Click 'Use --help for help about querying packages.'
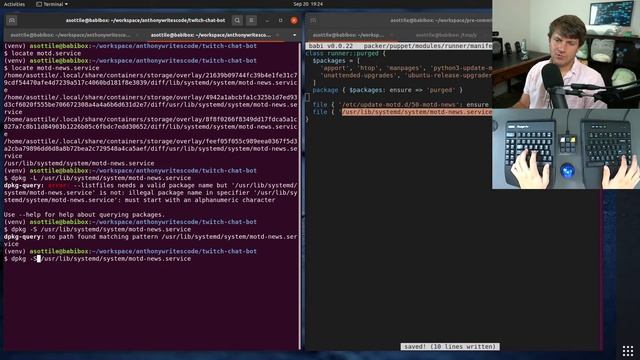Viewport: 640px width, 360px height. coord(84,215)
